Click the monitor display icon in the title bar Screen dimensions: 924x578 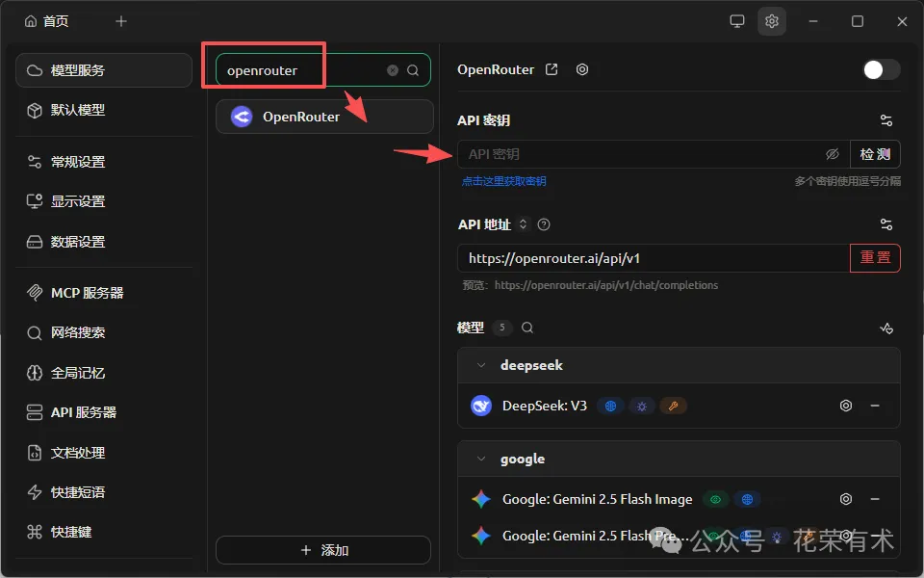point(736,21)
